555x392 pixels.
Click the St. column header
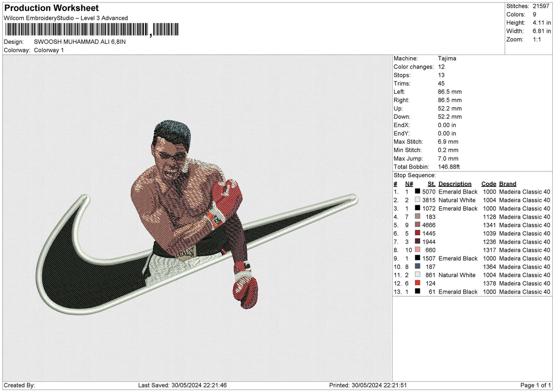(432, 184)
